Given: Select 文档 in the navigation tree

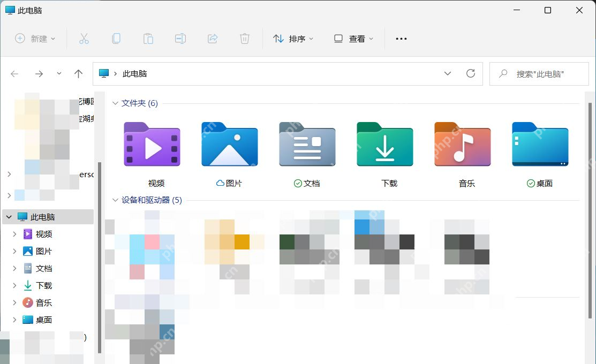Looking at the screenshot, I should 44,268.
